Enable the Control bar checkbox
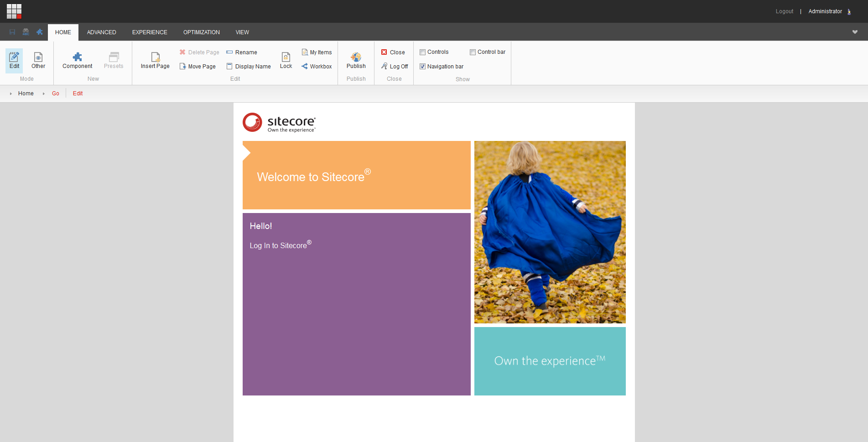 point(473,52)
